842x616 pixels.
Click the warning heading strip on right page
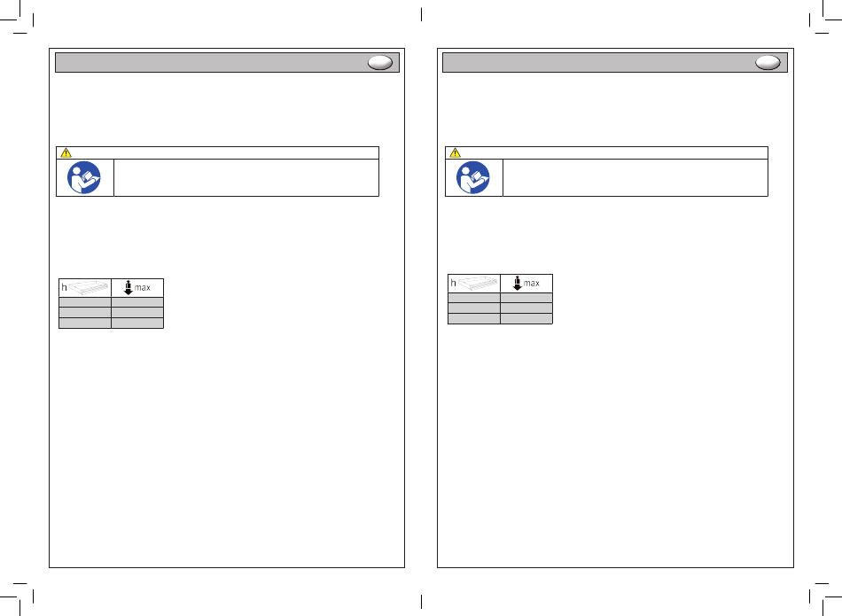[x=606, y=153]
